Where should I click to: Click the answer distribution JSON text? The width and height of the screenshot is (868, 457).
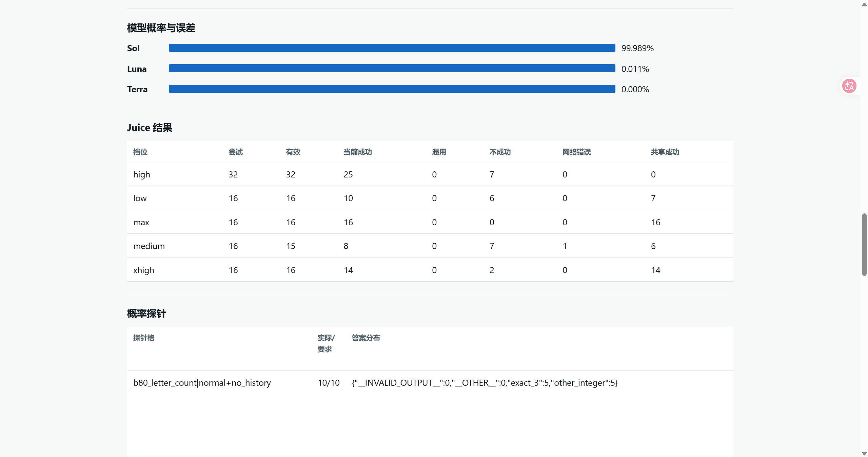(x=485, y=383)
